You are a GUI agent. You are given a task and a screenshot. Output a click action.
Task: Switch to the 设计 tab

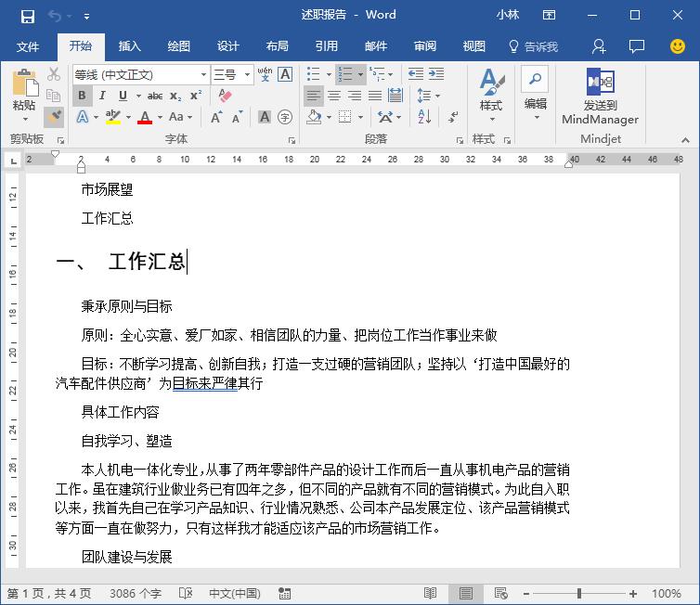click(x=227, y=46)
